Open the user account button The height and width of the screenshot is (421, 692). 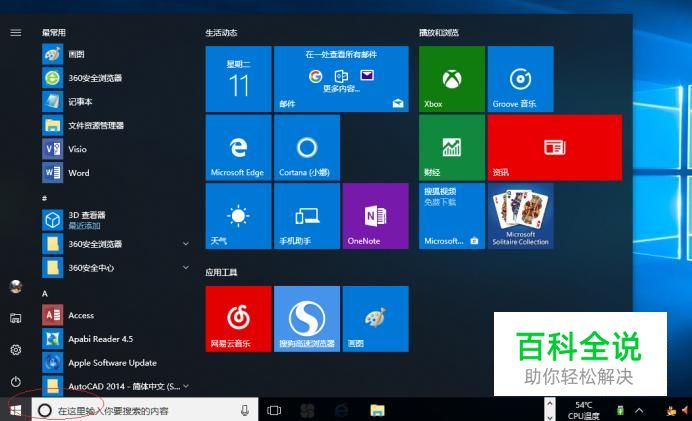(x=16, y=286)
